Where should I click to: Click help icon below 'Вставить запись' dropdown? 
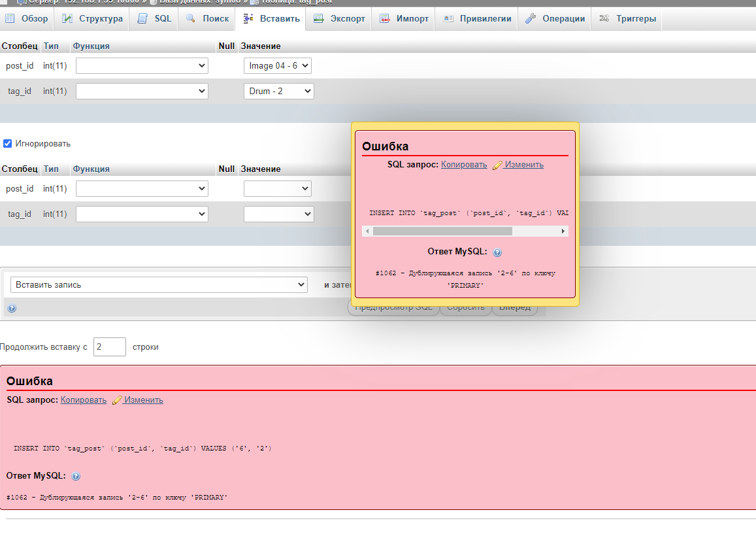(x=12, y=308)
